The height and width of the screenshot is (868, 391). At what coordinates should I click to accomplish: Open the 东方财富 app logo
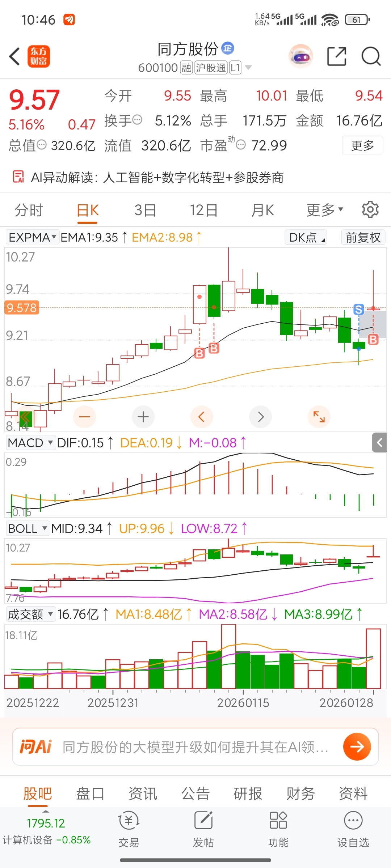[39, 56]
